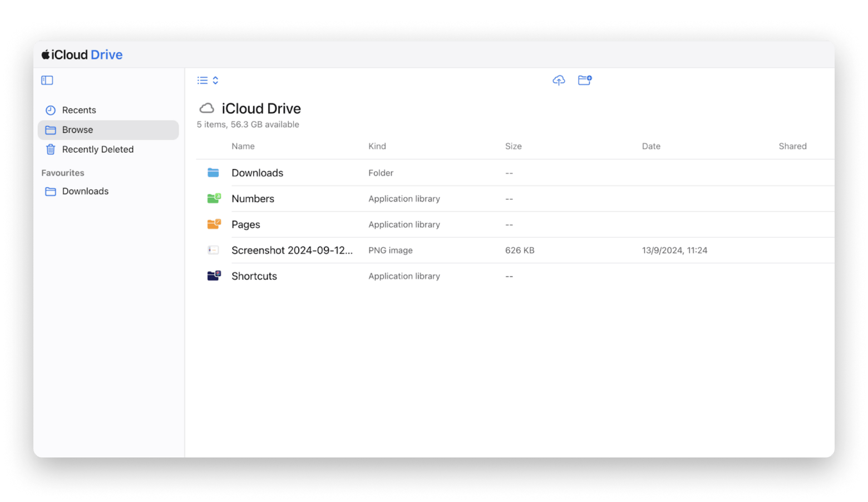
Task: Click the Recently Deleted trash icon
Action: coord(51,149)
